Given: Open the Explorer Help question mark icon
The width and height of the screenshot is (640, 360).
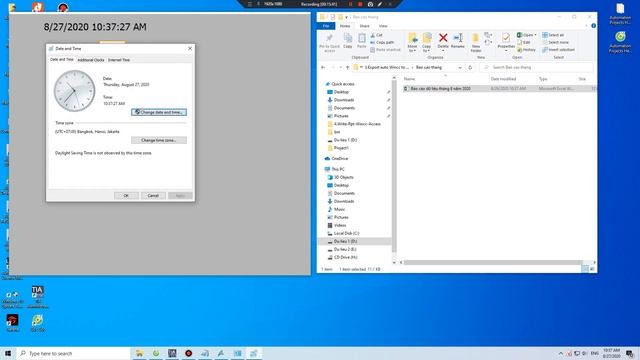Looking at the screenshot, I should point(593,26).
